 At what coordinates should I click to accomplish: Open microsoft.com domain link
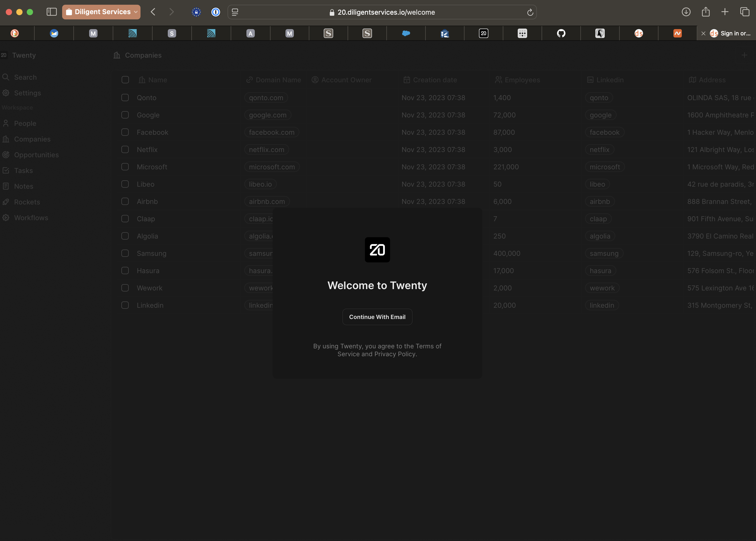(272, 167)
